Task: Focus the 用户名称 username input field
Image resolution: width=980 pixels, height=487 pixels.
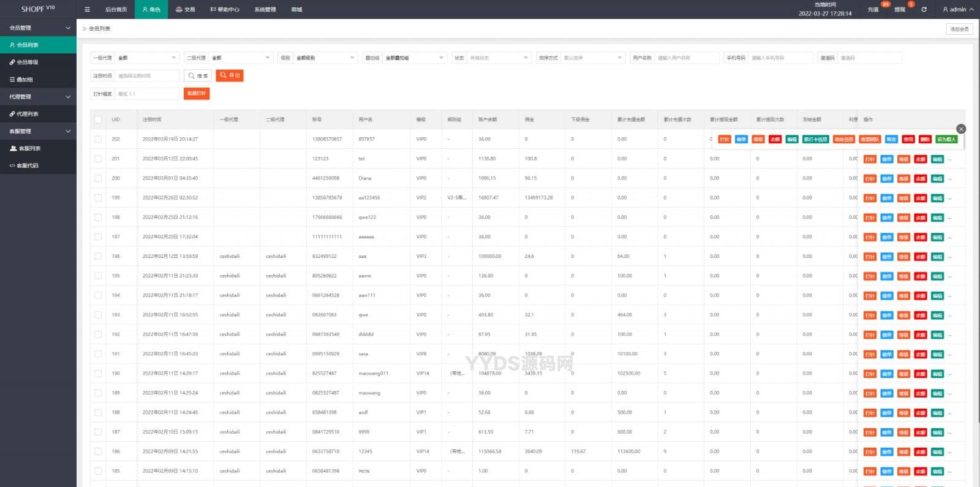Action: coord(687,58)
